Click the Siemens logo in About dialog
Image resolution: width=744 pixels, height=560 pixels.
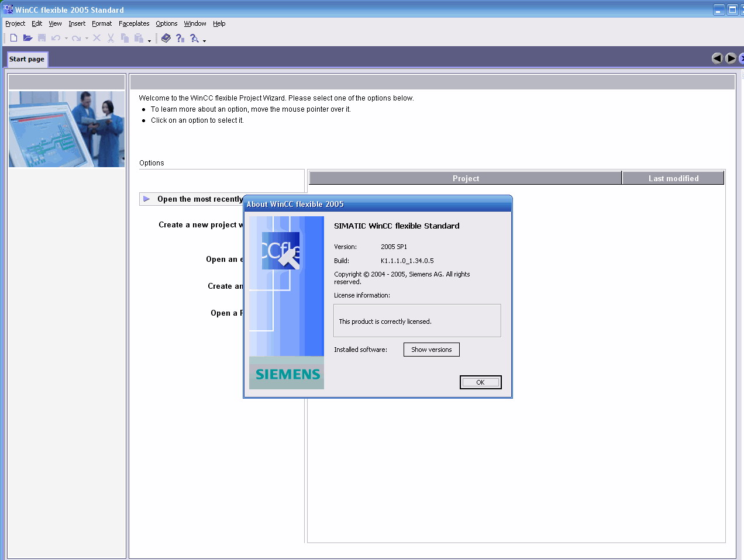[287, 374]
